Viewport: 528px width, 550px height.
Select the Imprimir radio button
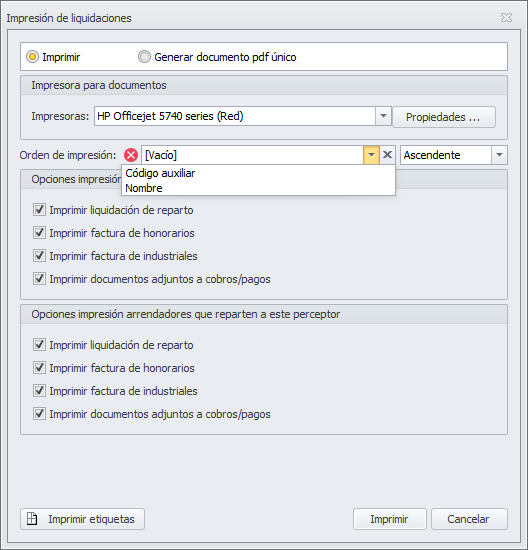tap(32, 57)
